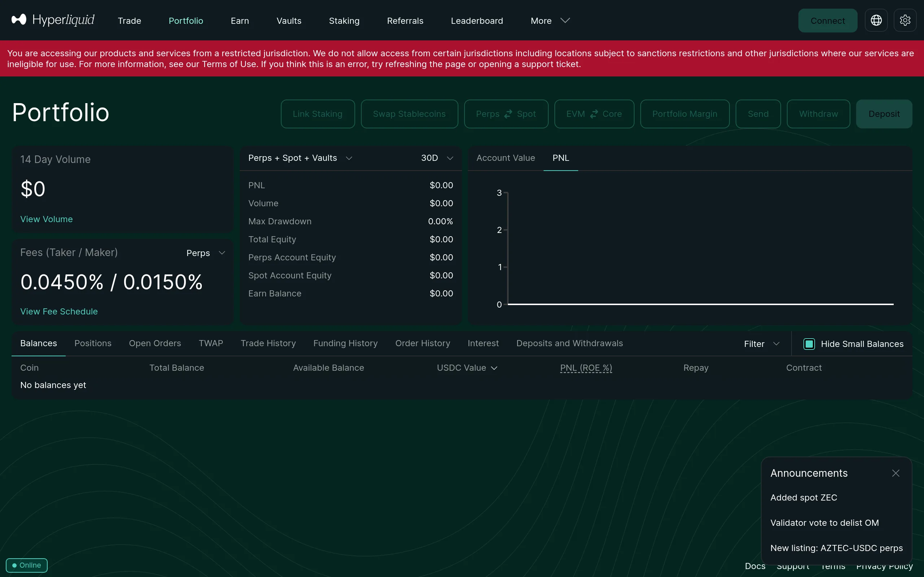Viewport: 924px width, 577px height.
Task: Open the settings gear icon
Action: (x=905, y=20)
